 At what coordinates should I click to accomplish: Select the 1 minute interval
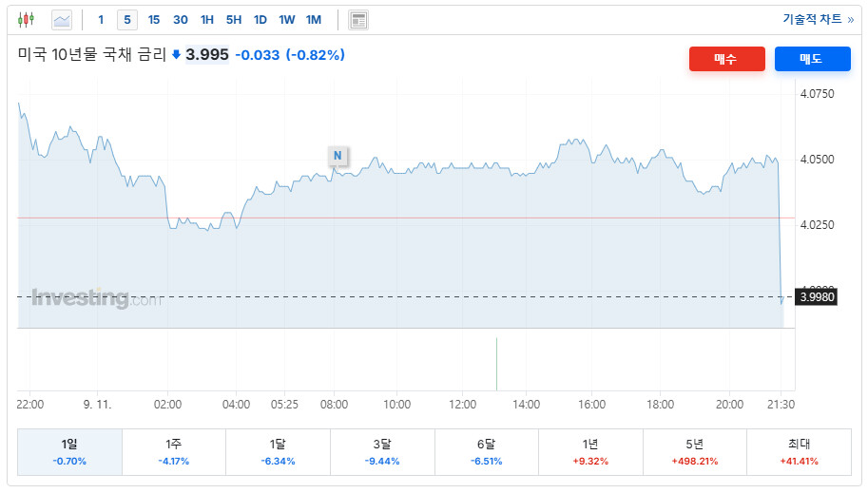pyautogui.click(x=101, y=20)
